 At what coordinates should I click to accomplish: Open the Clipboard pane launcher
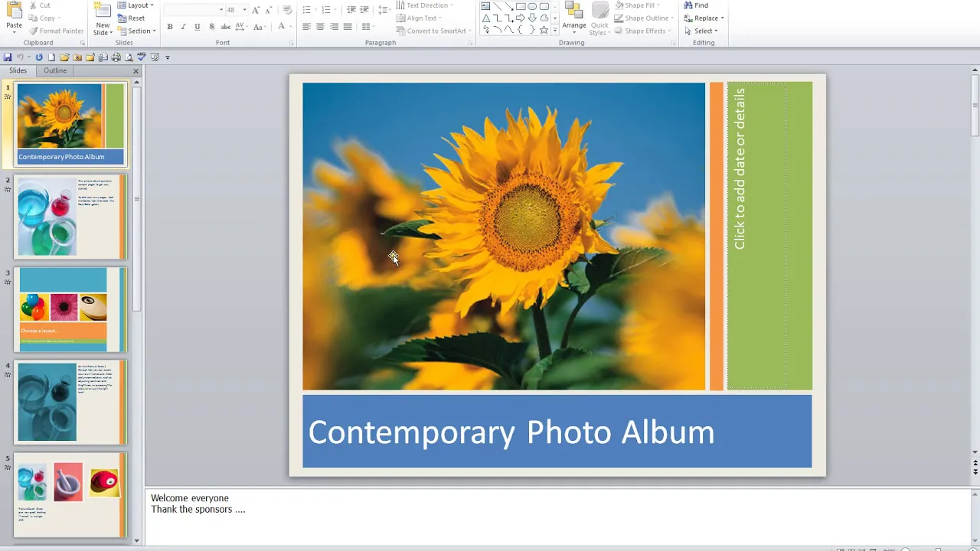(x=82, y=43)
